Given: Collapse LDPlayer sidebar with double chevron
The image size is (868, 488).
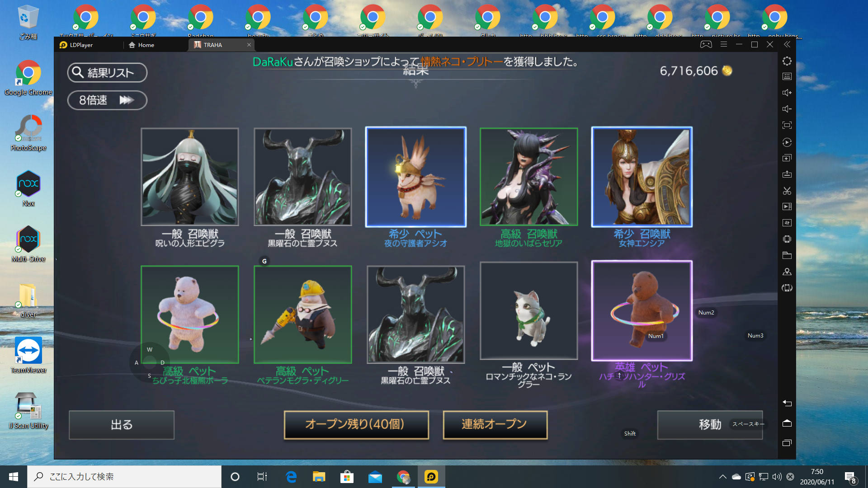Looking at the screenshot, I should click(787, 44).
